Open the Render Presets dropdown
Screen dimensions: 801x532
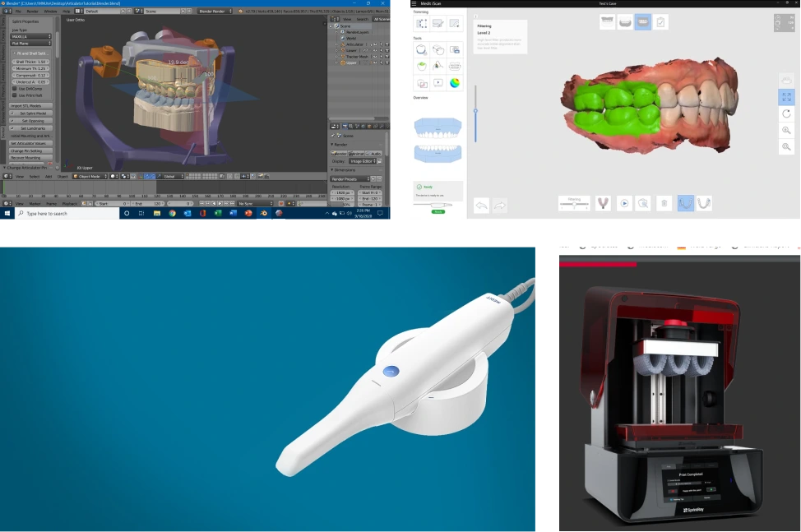point(350,179)
